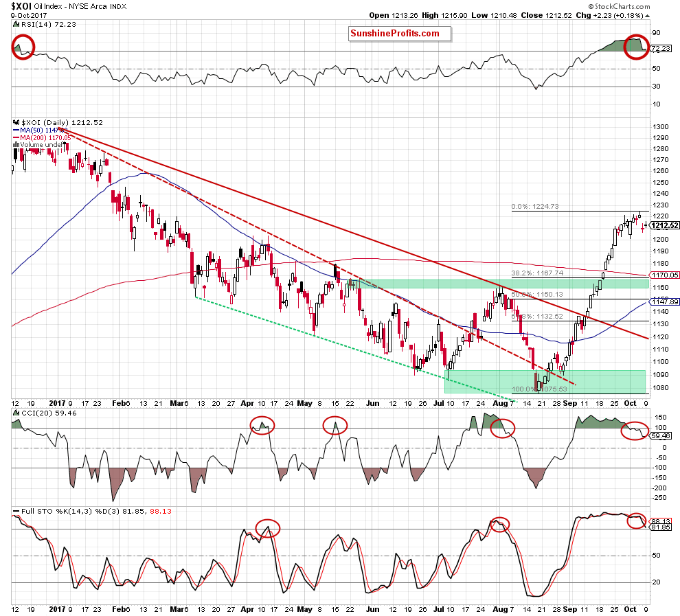The image size is (680, 616).
Task: Click the 88.13 stochastic %D value tag
Action: 661,521
